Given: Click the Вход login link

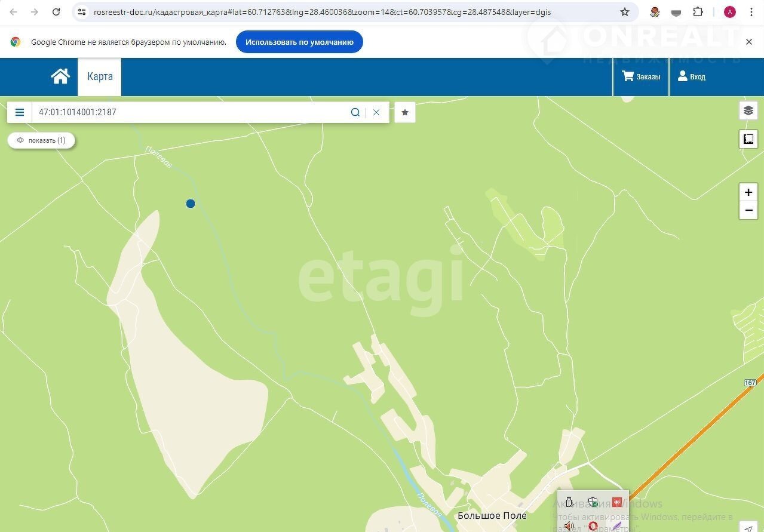Looking at the screenshot, I should tap(691, 76).
